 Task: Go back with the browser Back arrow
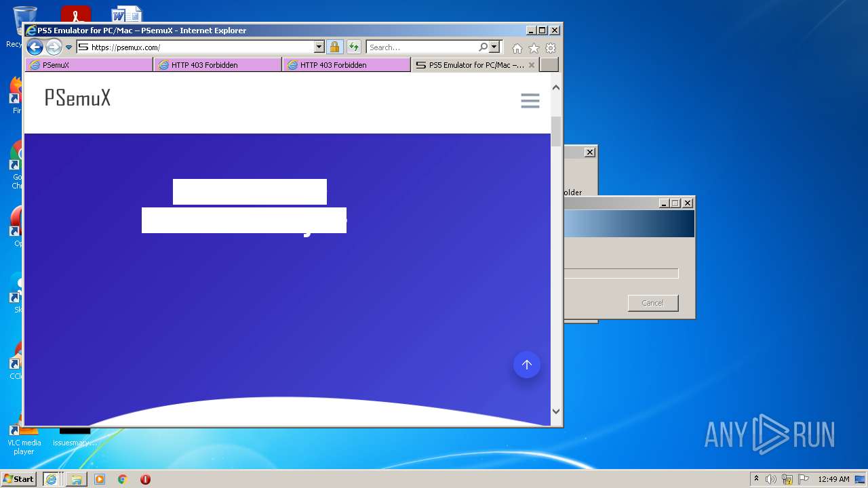click(35, 47)
